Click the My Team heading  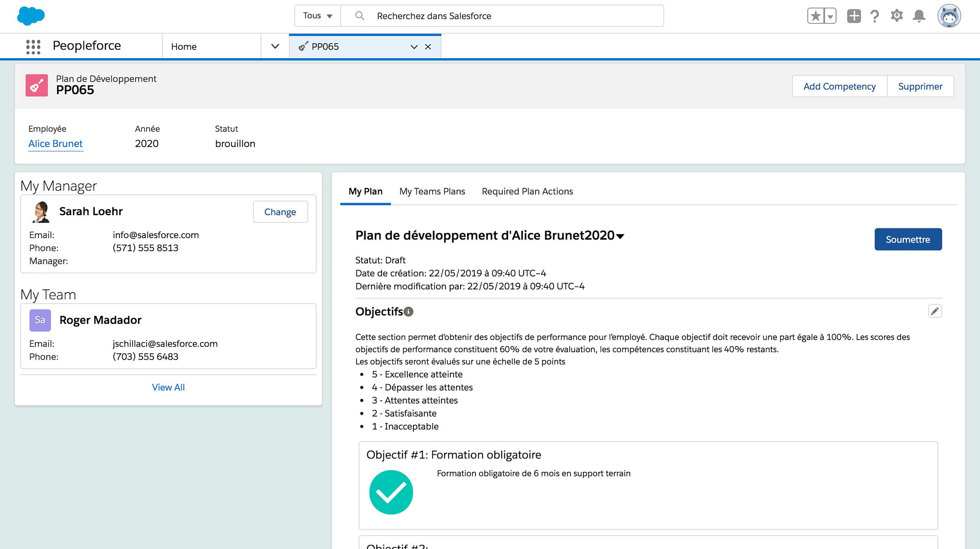pos(48,295)
